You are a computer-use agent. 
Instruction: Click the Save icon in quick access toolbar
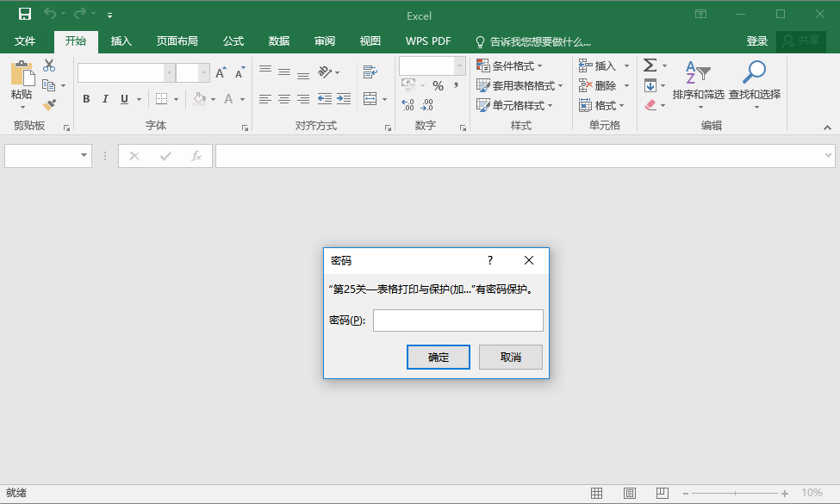coord(25,14)
